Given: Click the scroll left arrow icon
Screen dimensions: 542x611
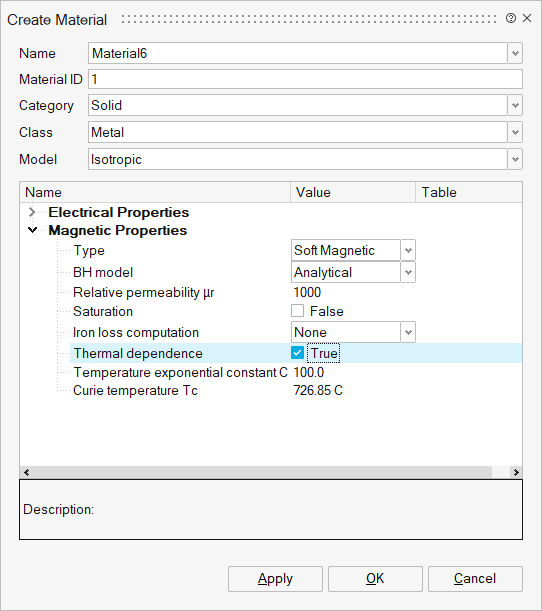Looking at the screenshot, I should click(x=26, y=472).
